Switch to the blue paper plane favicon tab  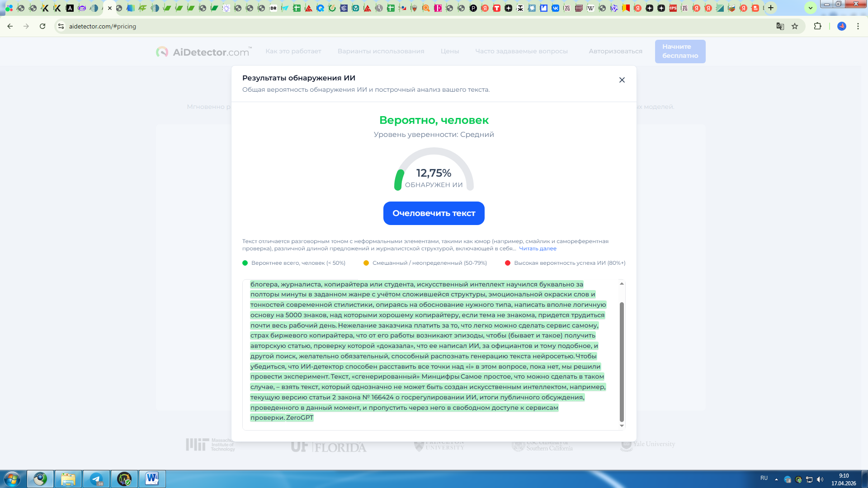pos(285,8)
